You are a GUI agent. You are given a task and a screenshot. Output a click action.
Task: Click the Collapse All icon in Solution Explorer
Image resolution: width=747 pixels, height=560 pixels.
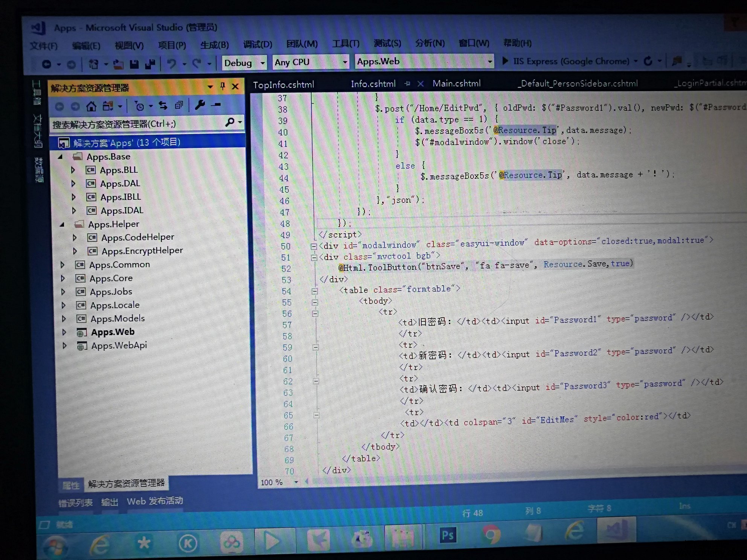pyautogui.click(x=179, y=105)
